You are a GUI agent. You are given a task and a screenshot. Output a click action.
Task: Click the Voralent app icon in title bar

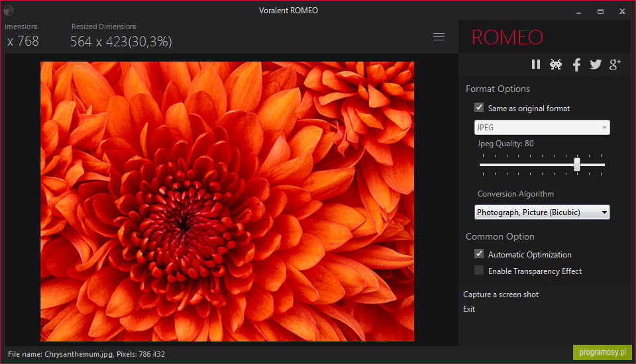(x=9, y=11)
